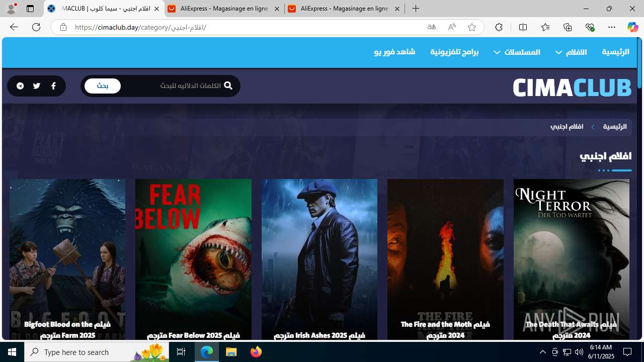Open Windows Start menu
This screenshot has height=362, width=644.
(x=12, y=352)
